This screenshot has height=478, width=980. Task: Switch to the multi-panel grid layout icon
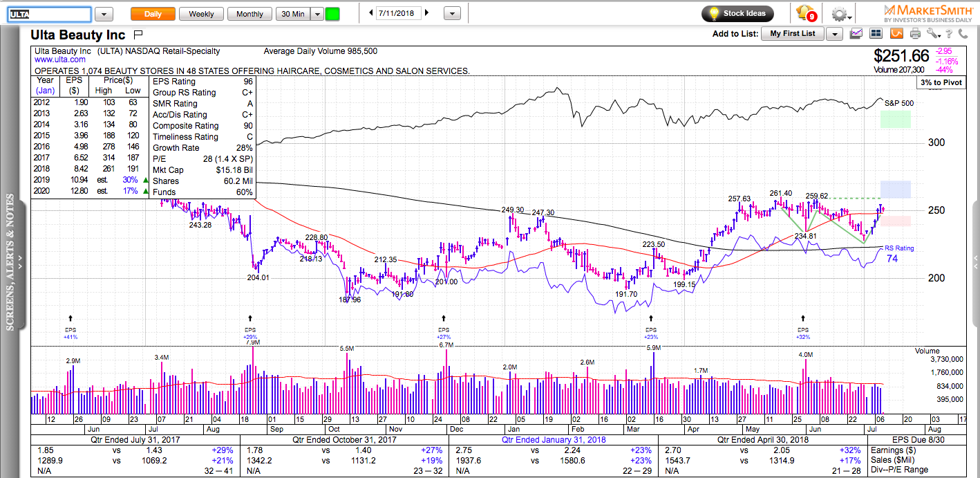coord(875,33)
